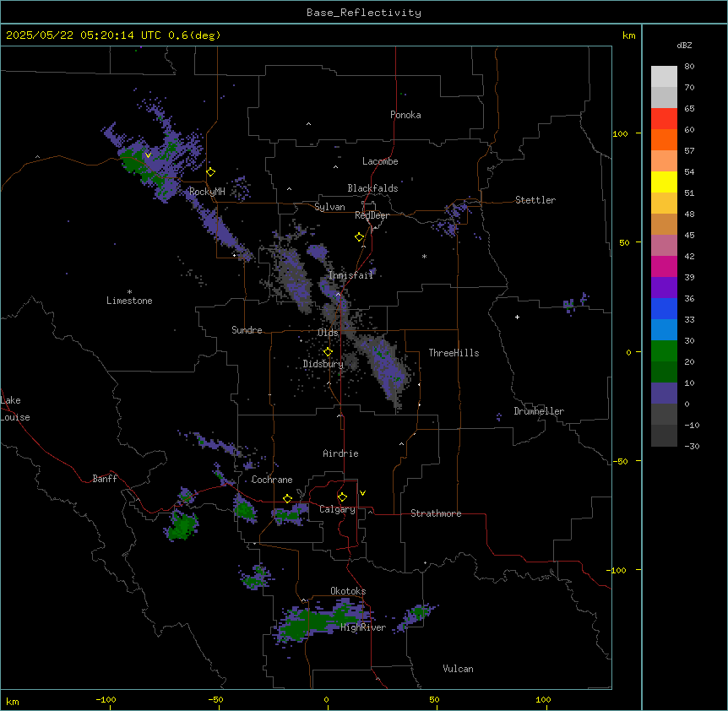728x711 pixels.
Task: Select the red 65-60 dBZ legend swatch
Action: pos(664,119)
